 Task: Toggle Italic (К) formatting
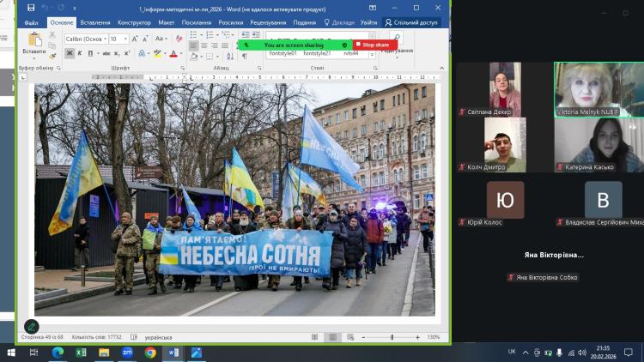pyautogui.click(x=80, y=53)
